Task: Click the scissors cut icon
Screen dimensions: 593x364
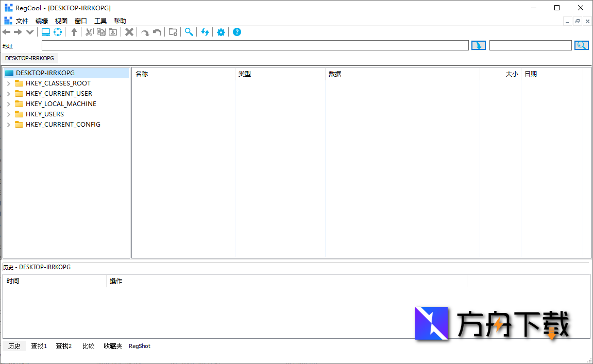Action: pyautogui.click(x=89, y=32)
